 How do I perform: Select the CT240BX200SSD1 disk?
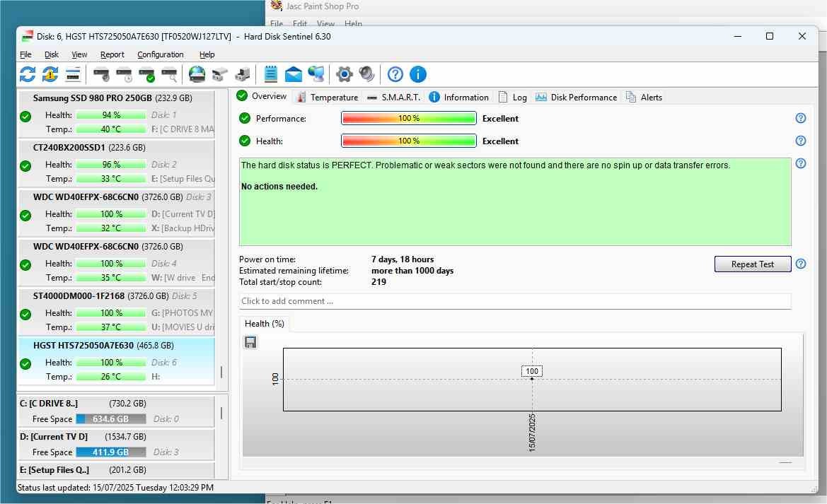[117, 163]
